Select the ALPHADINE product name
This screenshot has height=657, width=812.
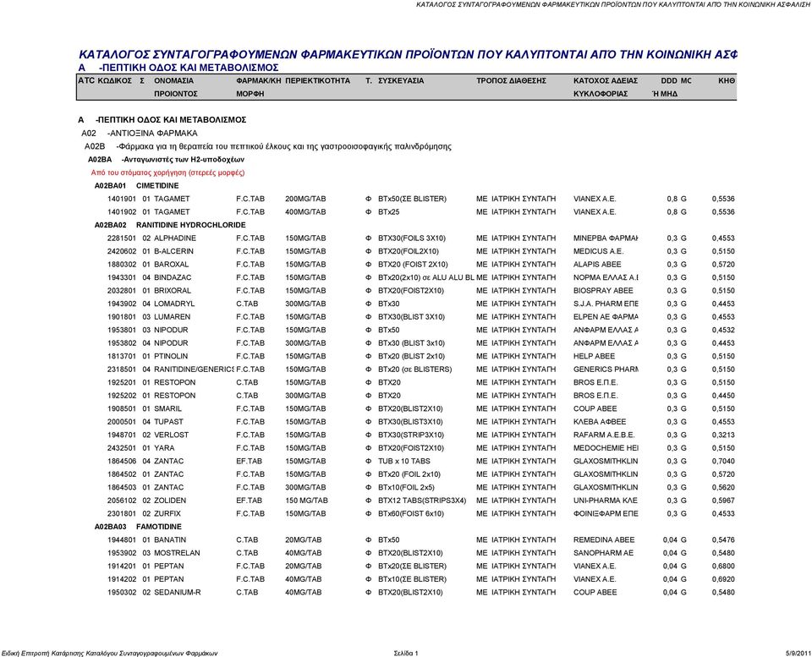[175, 238]
